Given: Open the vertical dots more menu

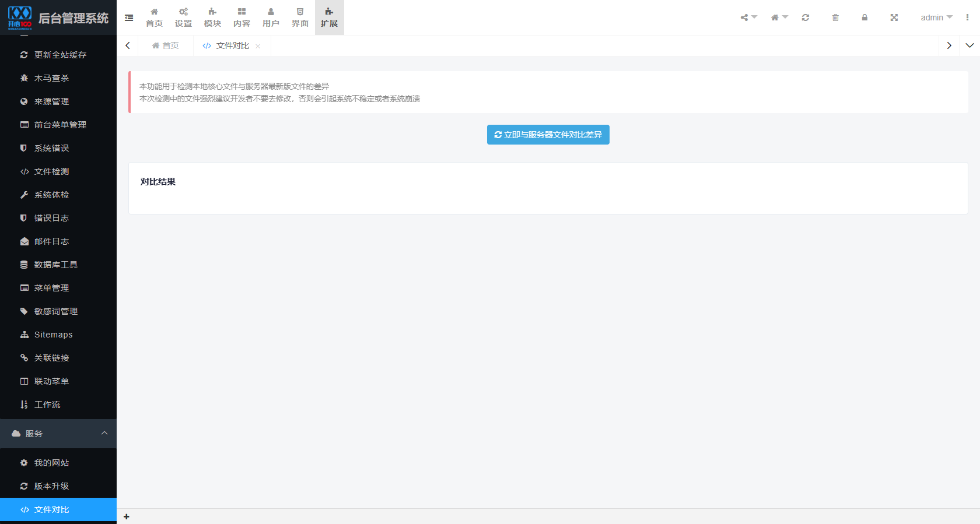Looking at the screenshot, I should [967, 17].
